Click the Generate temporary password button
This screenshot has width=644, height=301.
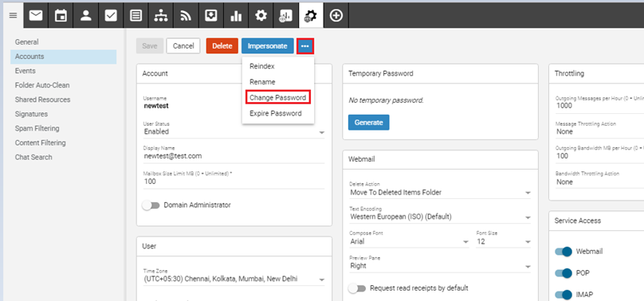(x=368, y=122)
